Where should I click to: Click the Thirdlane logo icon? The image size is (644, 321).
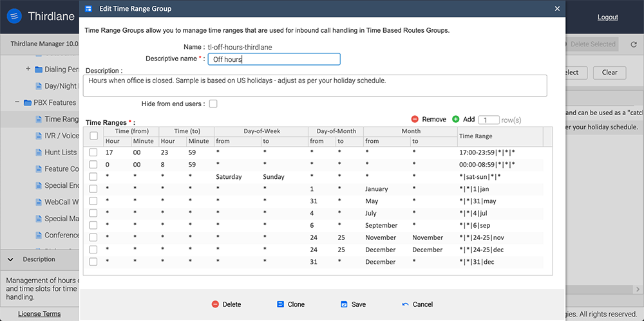pos(14,17)
